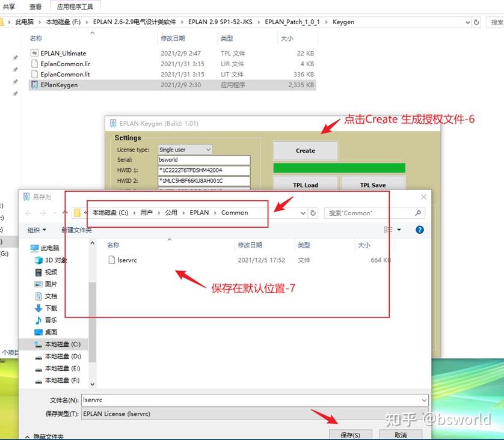This screenshot has height=440, width=504.
Task: Click the EplanCommon.lit file icon
Action: pyautogui.click(x=34, y=74)
